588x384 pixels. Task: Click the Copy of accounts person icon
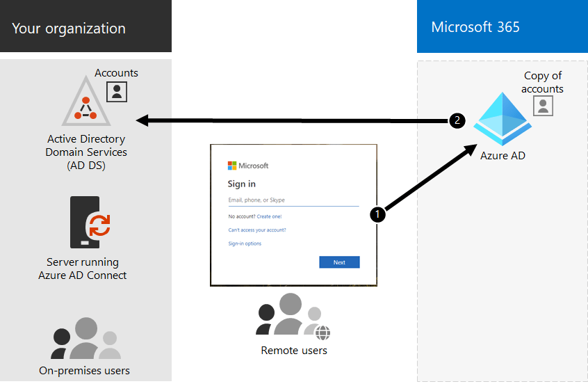tap(543, 106)
